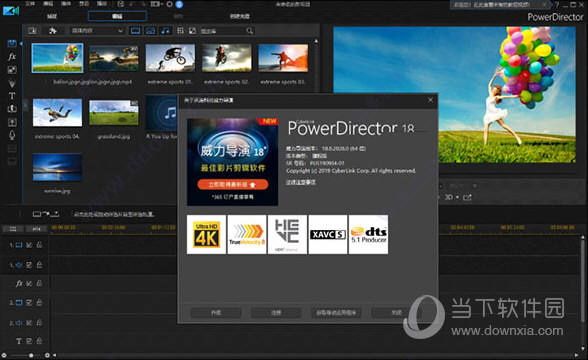Click the Upgrade button (升级) in About dialog
588x360 pixels.
point(216,312)
